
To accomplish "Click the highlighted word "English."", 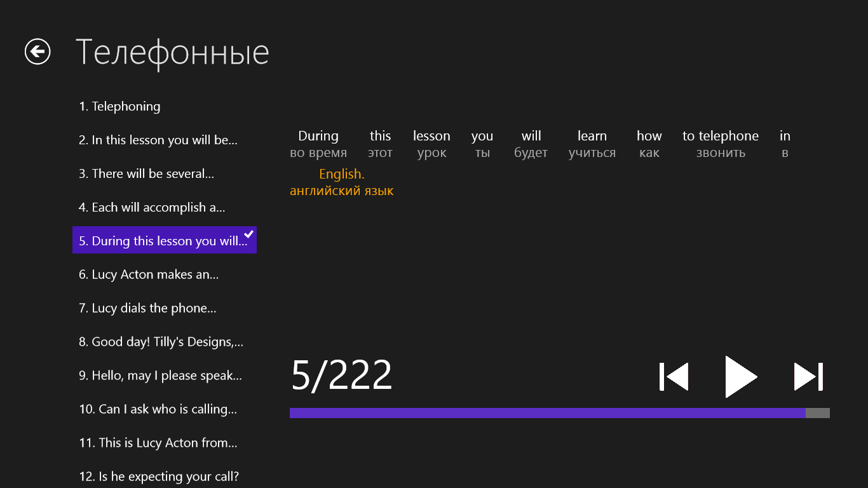I will 342,174.
